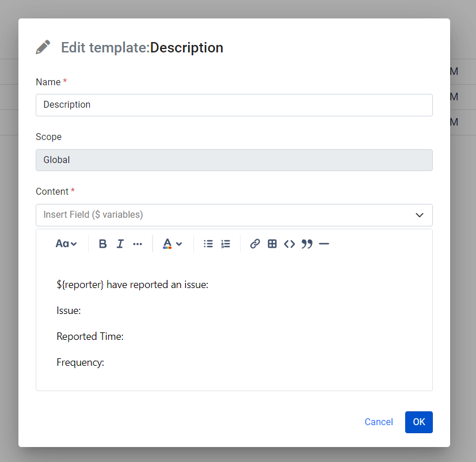
Task: Cancel editing the template
Action: tap(379, 422)
